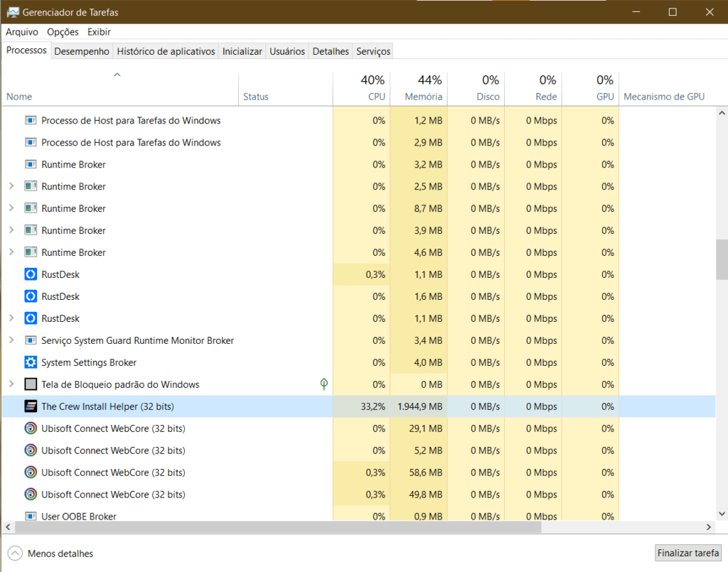Click the horizontal scrollbar right arrow

point(709,527)
